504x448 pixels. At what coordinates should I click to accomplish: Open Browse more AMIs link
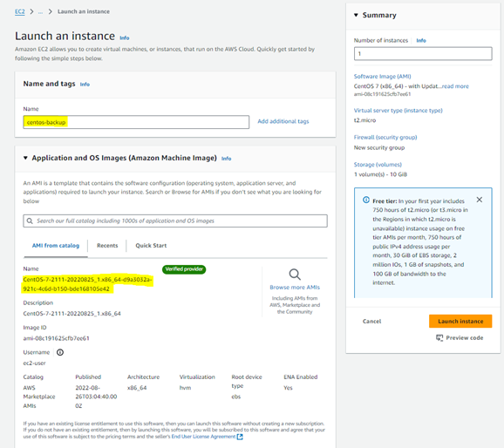[x=295, y=288]
